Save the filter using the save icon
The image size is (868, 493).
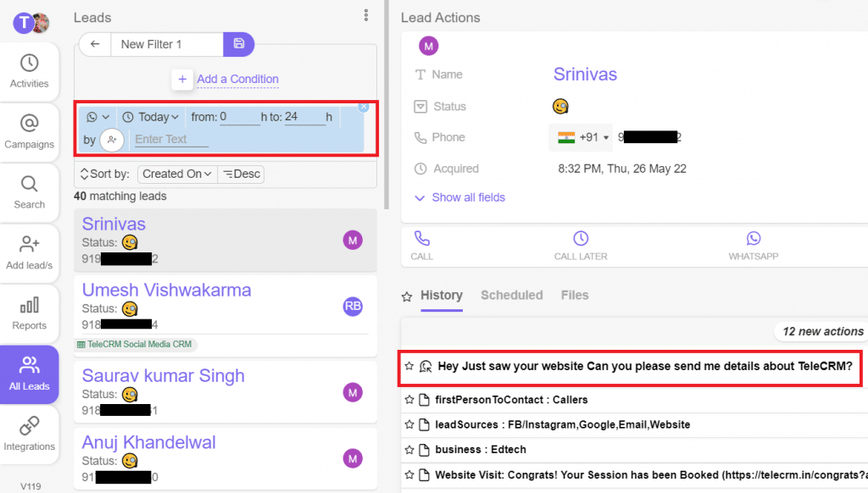click(238, 44)
